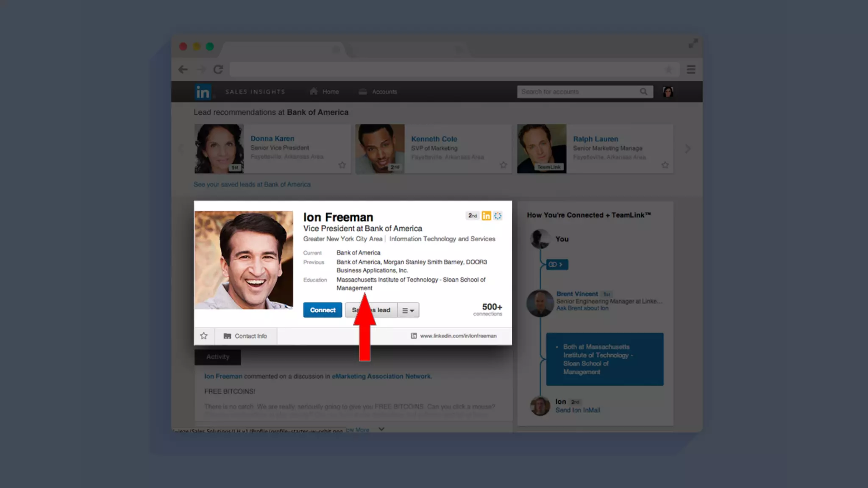This screenshot has height=488, width=868.
Task: Star the Kenneth Cole lead card
Action: pos(503,165)
